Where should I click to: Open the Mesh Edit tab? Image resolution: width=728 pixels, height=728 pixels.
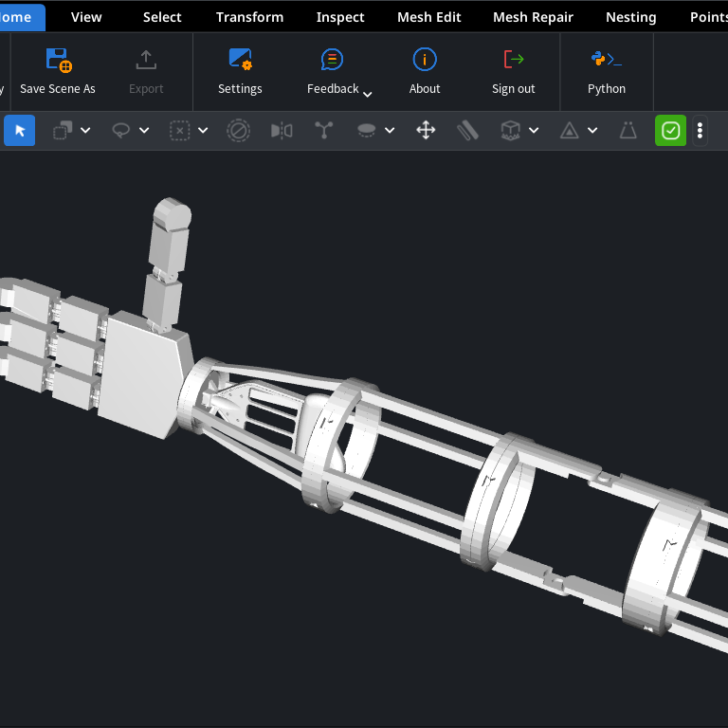click(x=429, y=17)
